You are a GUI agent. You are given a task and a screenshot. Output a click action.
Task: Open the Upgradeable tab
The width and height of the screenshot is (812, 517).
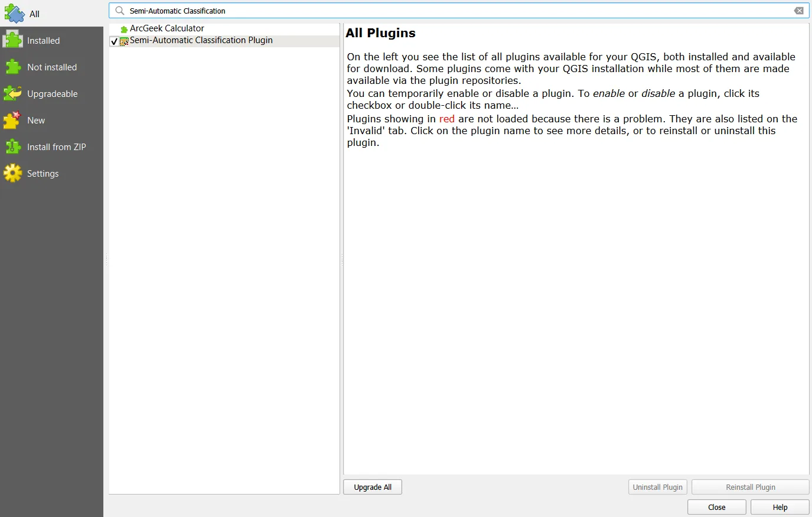[x=51, y=93]
